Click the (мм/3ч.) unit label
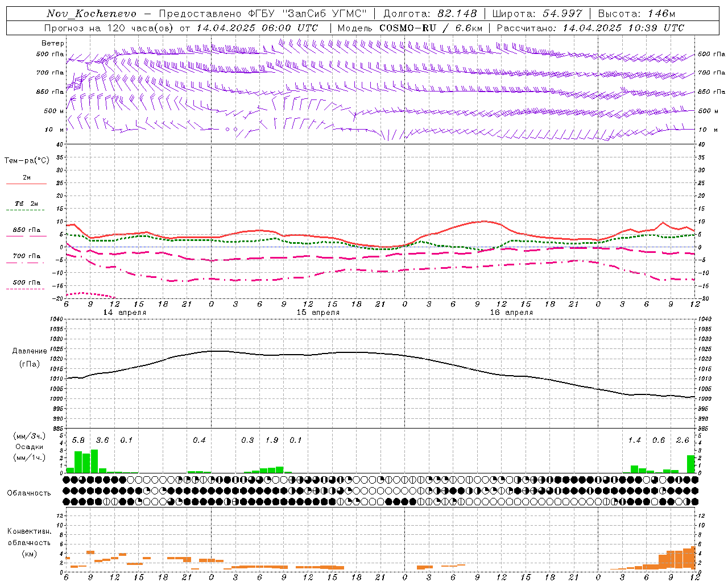 30,436
